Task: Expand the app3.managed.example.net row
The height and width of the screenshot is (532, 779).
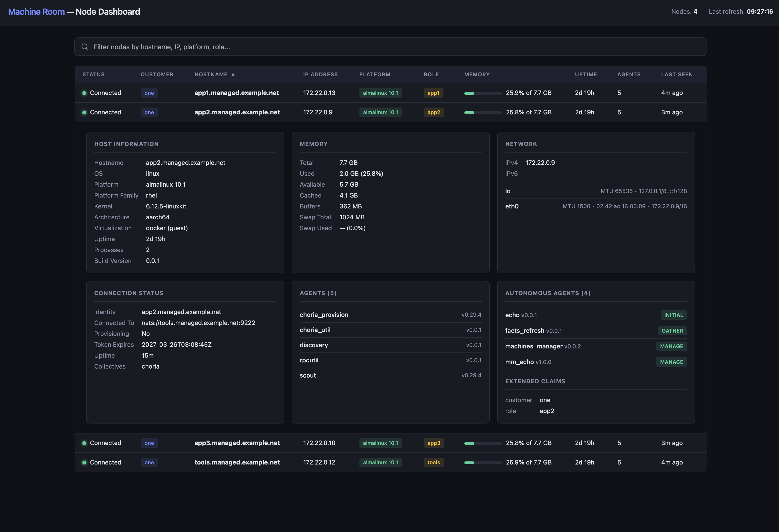Action: tap(237, 443)
